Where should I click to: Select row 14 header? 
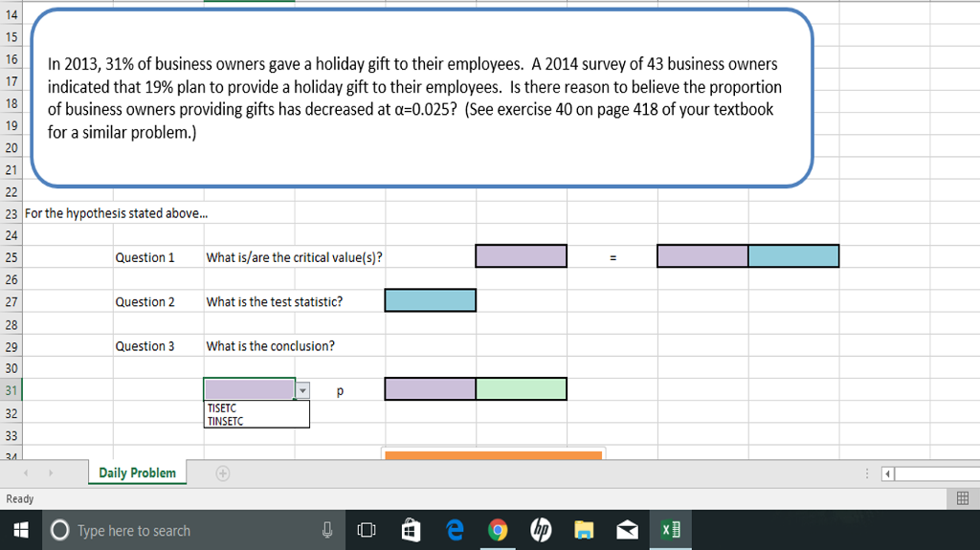pyautogui.click(x=11, y=14)
